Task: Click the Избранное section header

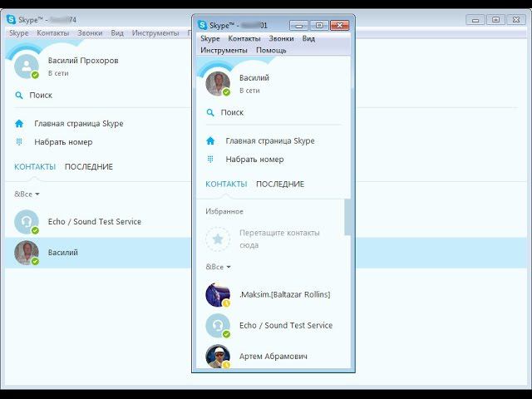Action: (224, 212)
